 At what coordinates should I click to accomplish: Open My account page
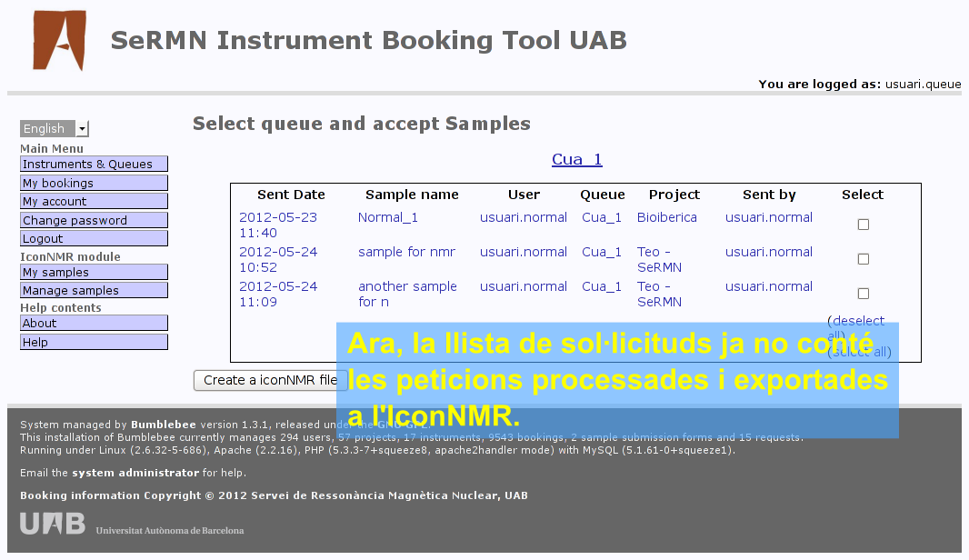[x=94, y=201]
